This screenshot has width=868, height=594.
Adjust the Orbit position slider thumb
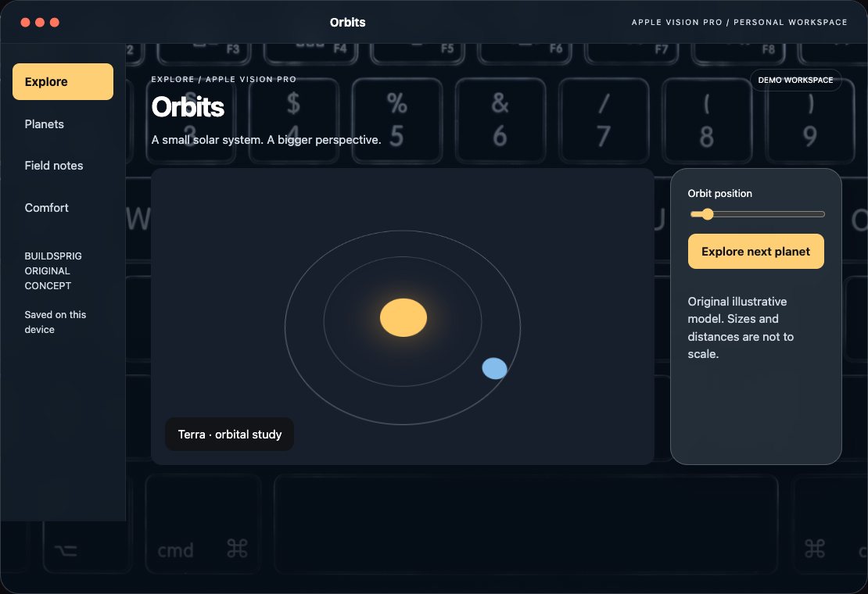(707, 215)
